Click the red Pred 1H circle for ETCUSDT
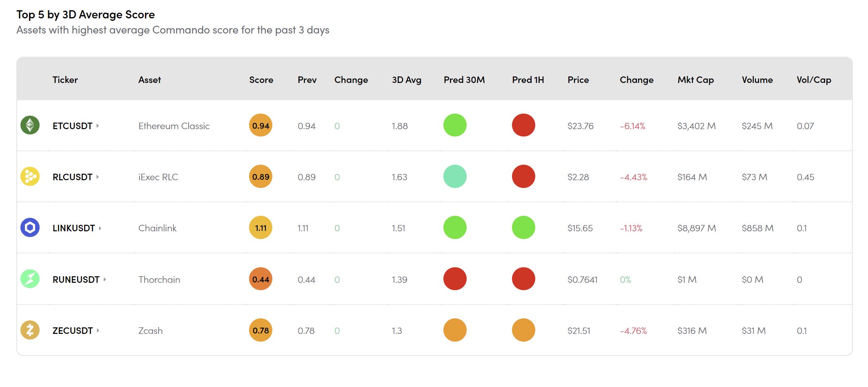This screenshot has height=387, width=868. point(523,125)
